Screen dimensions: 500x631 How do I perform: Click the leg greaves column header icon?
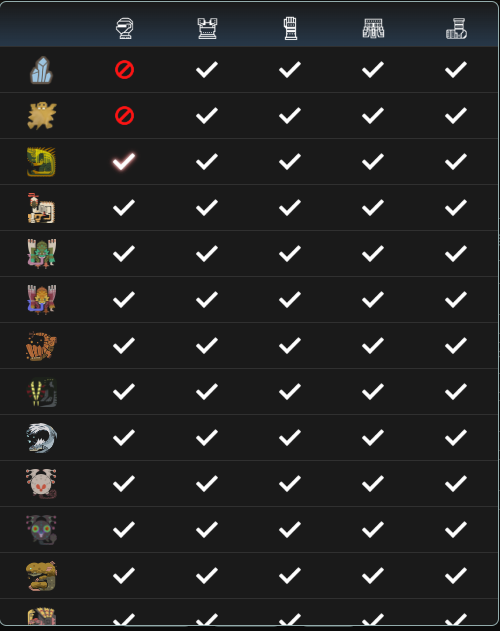457,29
